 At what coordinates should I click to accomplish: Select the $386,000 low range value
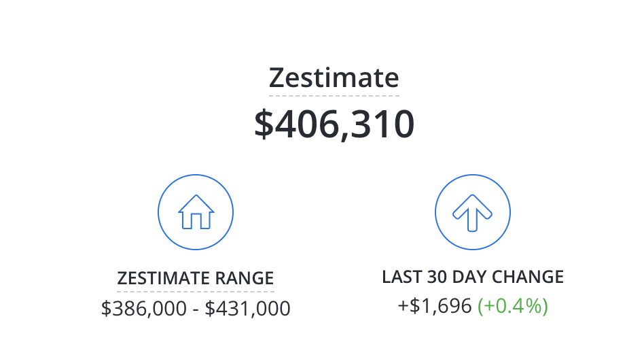coord(143,309)
